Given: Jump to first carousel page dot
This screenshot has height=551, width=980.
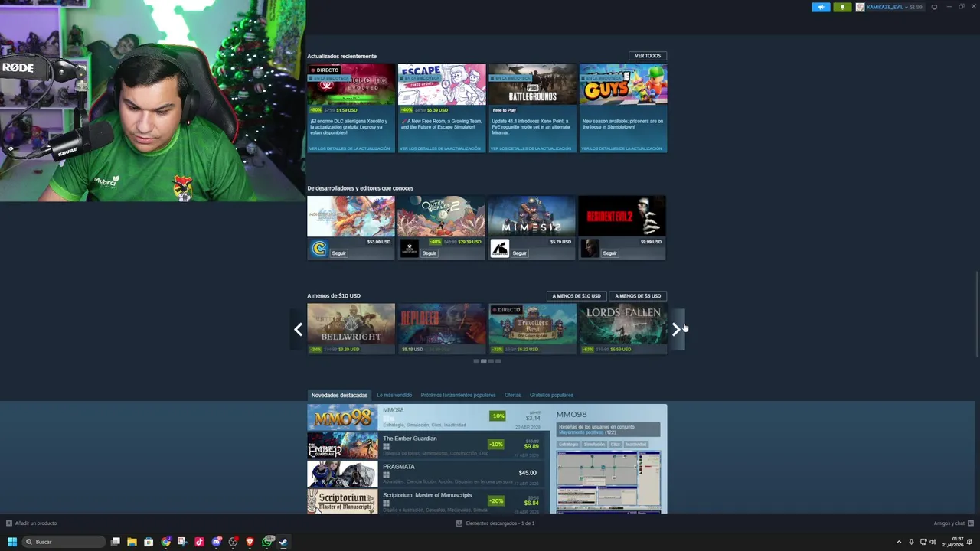Looking at the screenshot, I should coord(476,361).
